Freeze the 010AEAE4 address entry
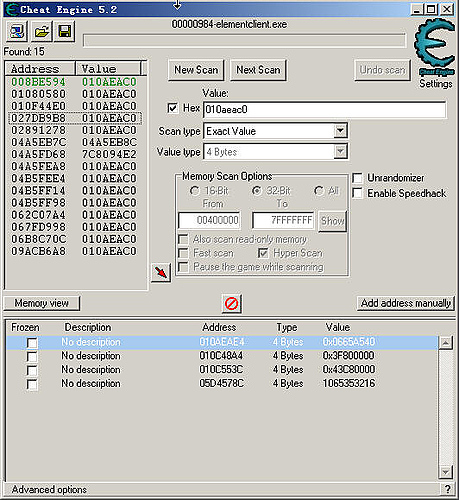Viewport: 459px width, 500px height. [32, 343]
